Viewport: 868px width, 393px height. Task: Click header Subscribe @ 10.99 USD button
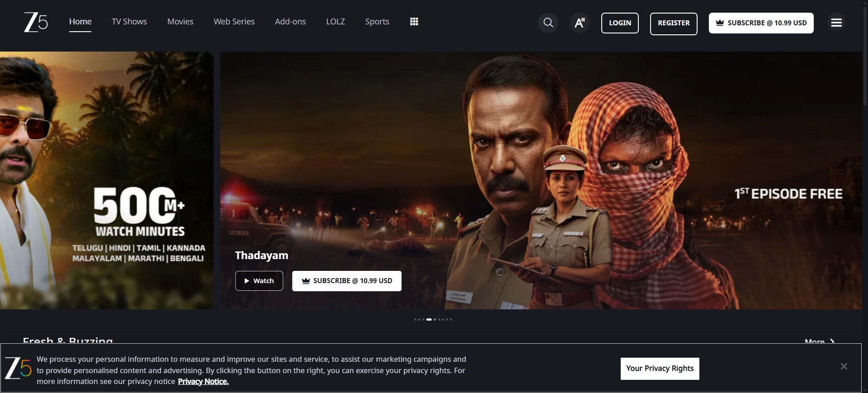[761, 23]
